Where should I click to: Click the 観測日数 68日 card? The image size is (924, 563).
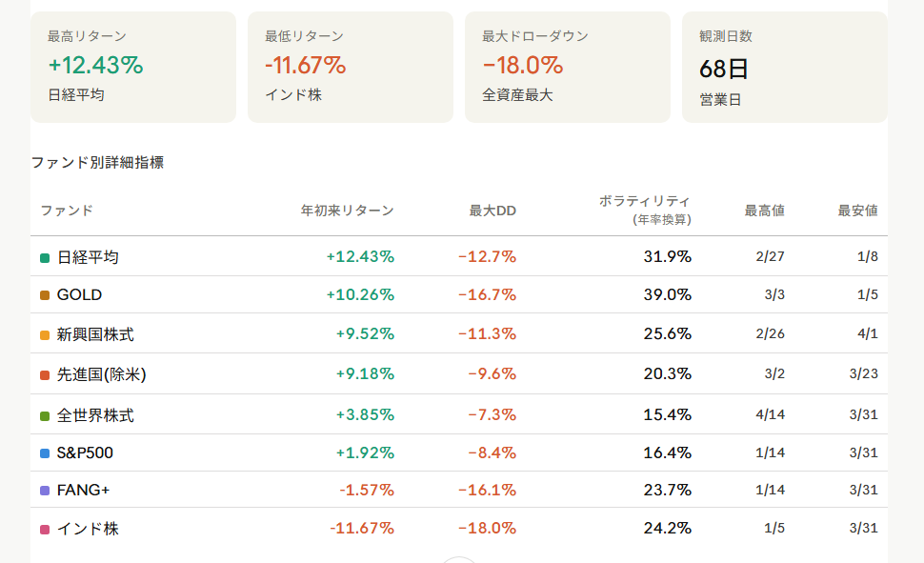click(784, 67)
